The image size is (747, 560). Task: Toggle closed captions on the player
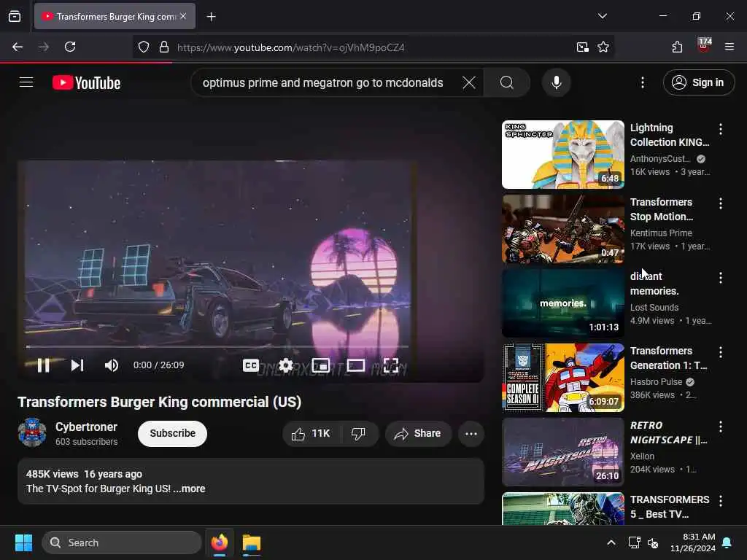pos(251,365)
